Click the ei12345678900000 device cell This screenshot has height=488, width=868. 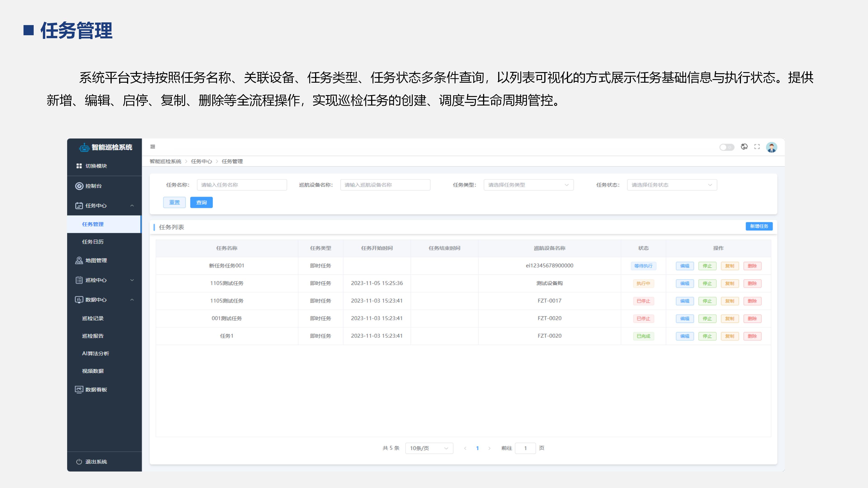coord(550,266)
